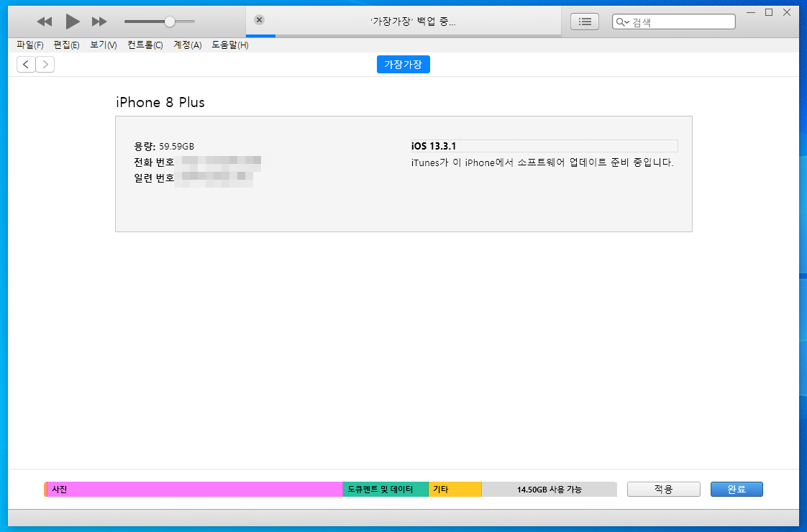Open the 컨트롤(C) menu

click(145, 45)
